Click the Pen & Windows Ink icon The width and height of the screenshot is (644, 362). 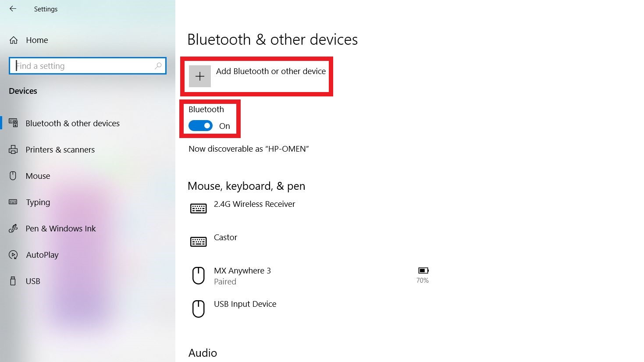tap(13, 229)
